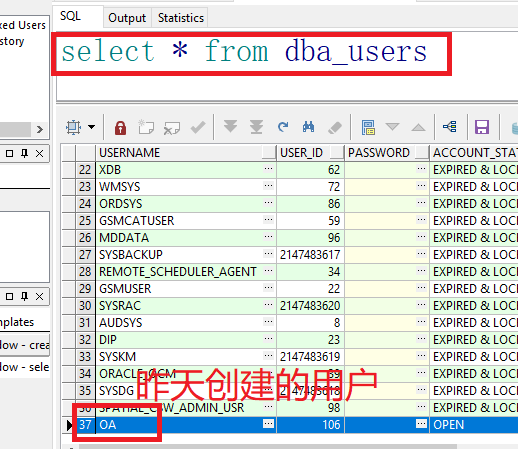
Task: Click the purple save results icon
Action: click(482, 127)
